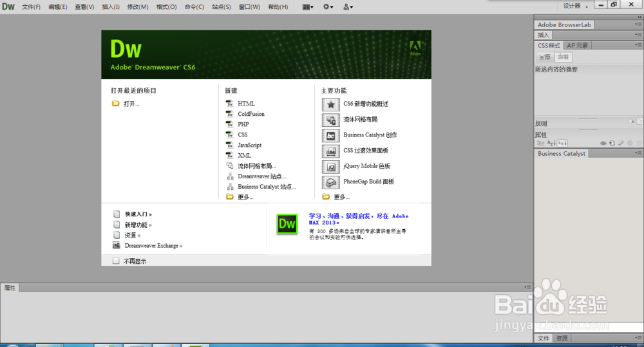
Task: Create a new CSS file
Action: click(x=242, y=135)
